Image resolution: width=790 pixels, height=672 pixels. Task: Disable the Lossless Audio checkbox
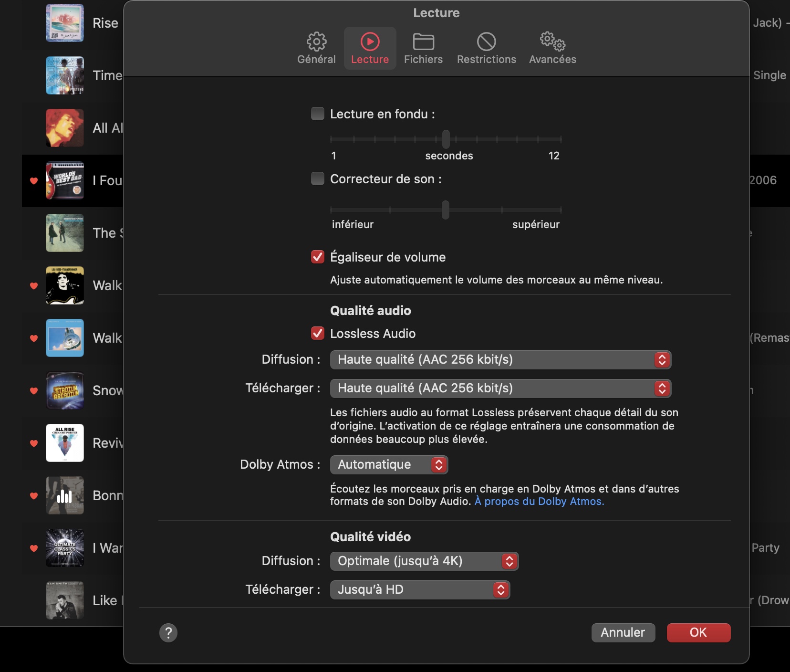click(318, 334)
